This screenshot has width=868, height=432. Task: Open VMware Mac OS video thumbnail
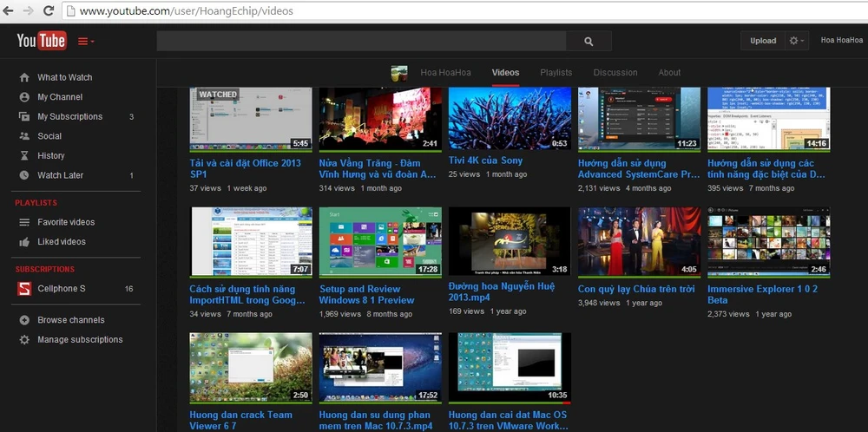(510, 368)
